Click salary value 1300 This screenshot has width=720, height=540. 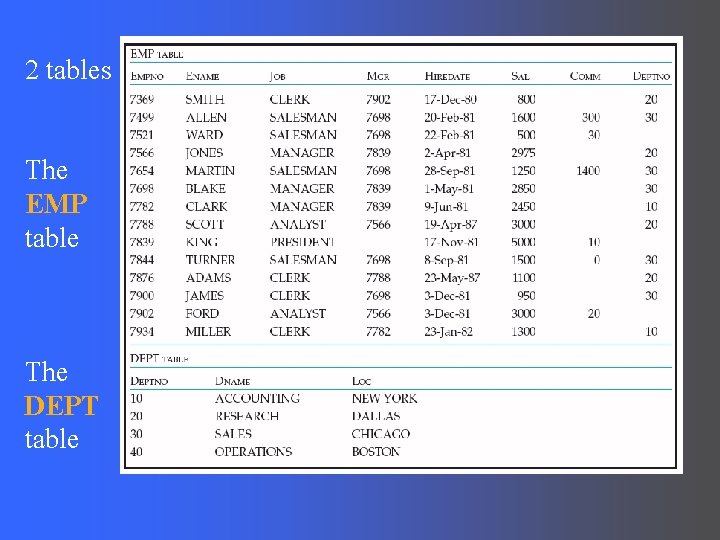tap(523, 332)
